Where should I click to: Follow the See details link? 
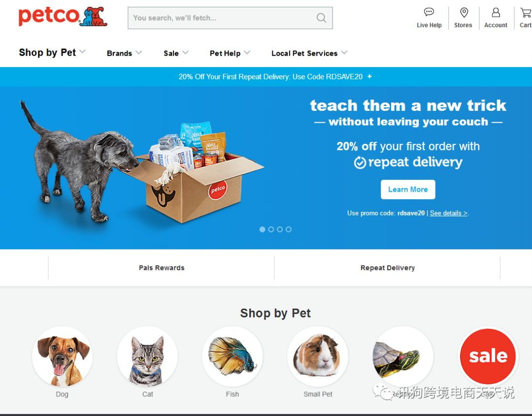(449, 213)
